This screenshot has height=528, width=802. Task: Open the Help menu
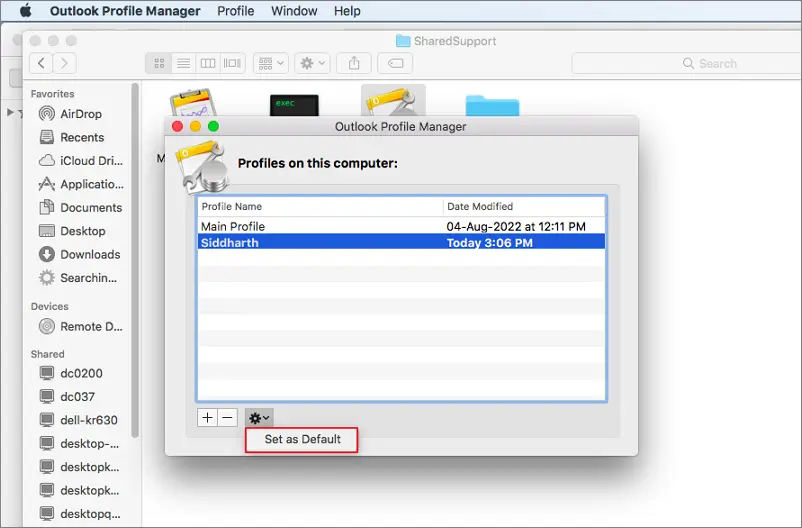tap(347, 11)
